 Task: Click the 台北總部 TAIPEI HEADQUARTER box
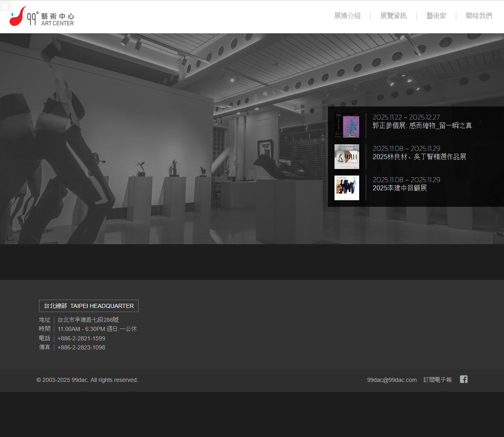click(x=89, y=306)
